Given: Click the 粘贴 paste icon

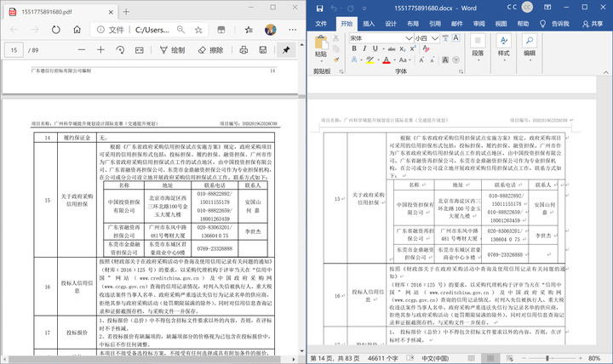Looking at the screenshot, I should coord(321,43).
